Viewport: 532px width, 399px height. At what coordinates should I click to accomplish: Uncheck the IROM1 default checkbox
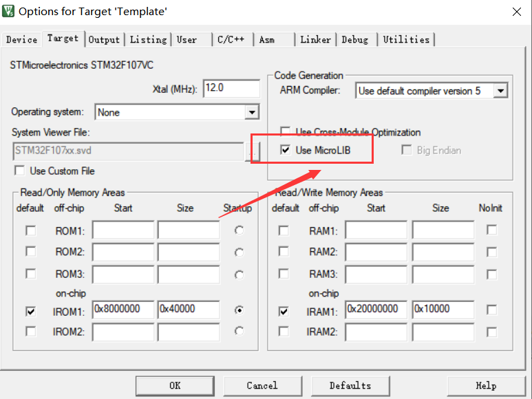coord(30,311)
